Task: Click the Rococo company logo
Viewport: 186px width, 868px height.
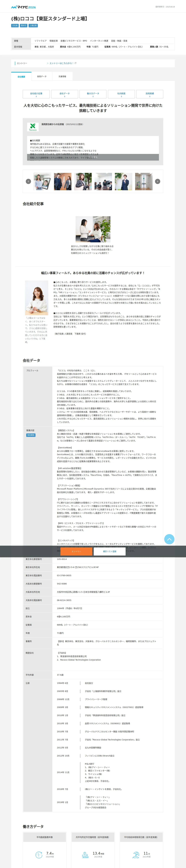Action: pos(33,127)
